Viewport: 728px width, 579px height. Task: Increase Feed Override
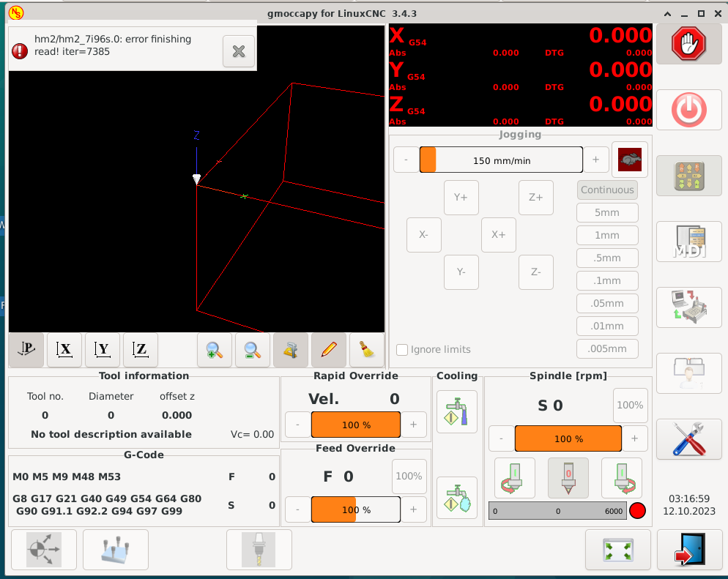click(x=413, y=510)
